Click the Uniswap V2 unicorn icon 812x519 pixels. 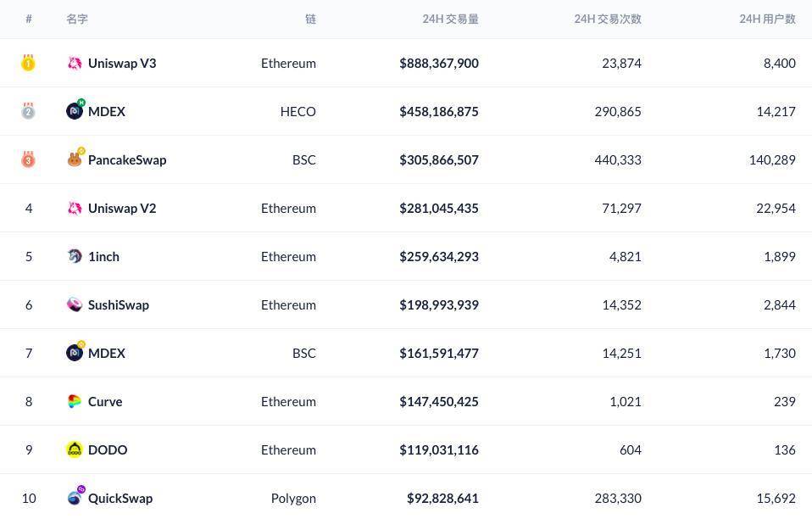point(75,208)
